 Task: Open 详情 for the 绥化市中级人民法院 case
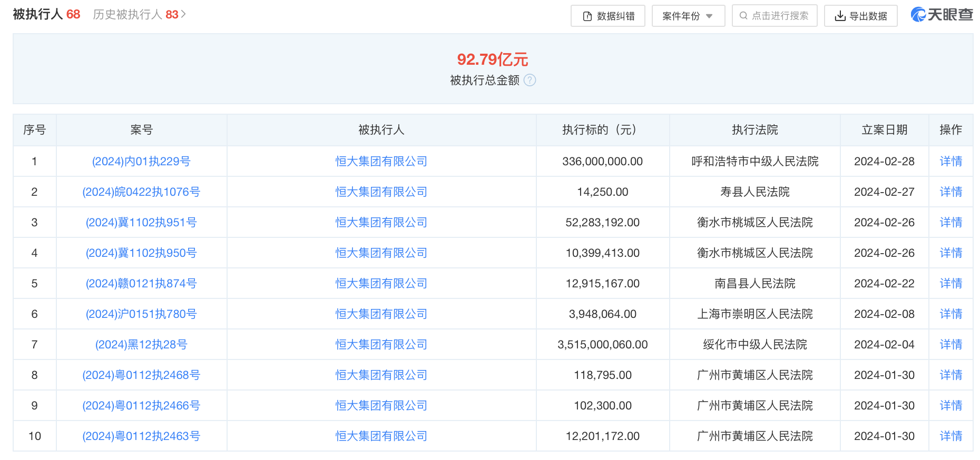pyautogui.click(x=950, y=345)
